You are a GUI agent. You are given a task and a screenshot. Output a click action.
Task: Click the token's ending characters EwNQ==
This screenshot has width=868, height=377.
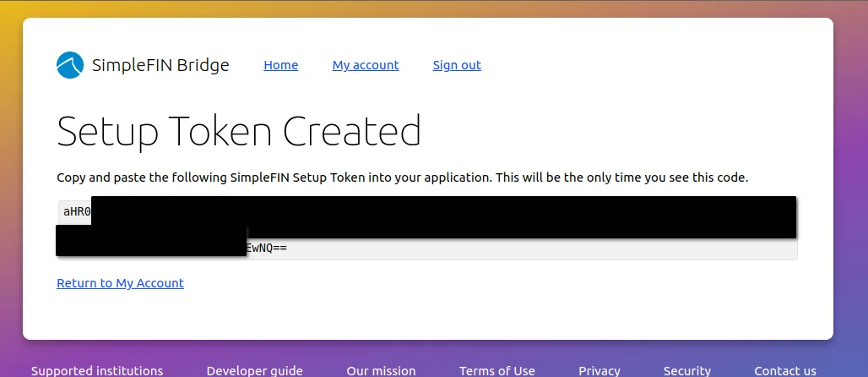click(x=267, y=249)
